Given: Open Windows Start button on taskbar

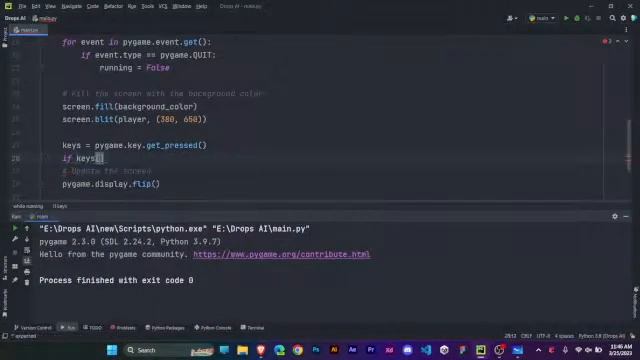Looking at the screenshot, I should pos(112,350).
